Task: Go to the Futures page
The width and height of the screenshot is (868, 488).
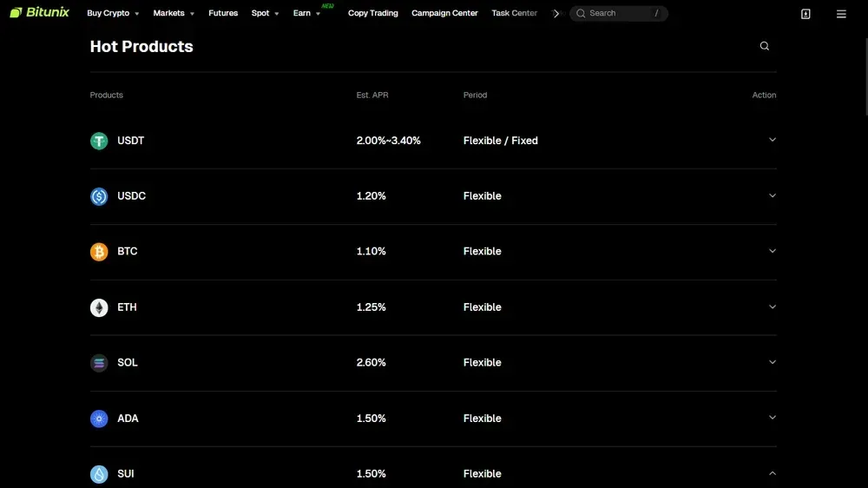Action: point(223,13)
